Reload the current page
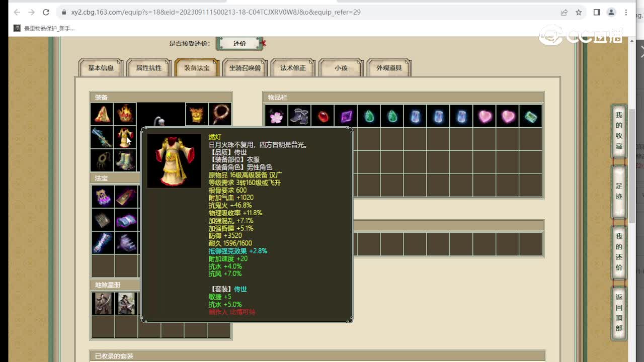Screen dimensions: 644x362 (x=46, y=12)
